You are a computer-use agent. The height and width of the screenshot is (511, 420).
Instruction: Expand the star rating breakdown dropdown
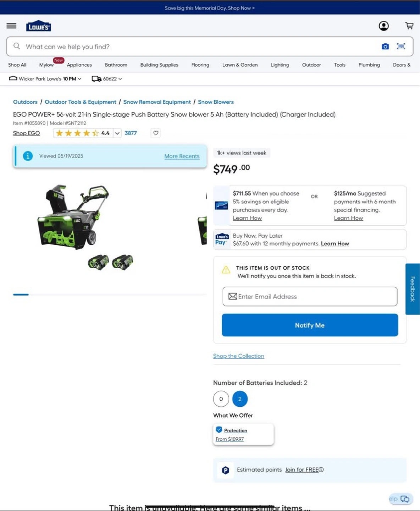pos(117,133)
